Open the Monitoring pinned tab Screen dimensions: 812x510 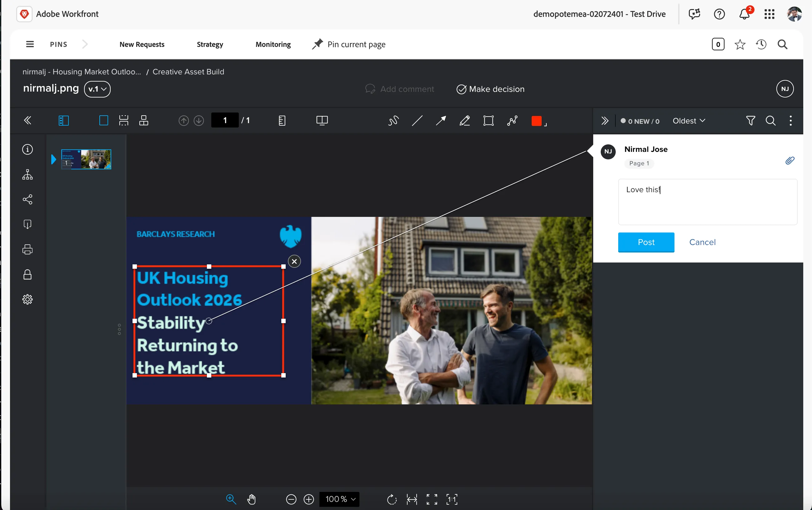click(273, 44)
